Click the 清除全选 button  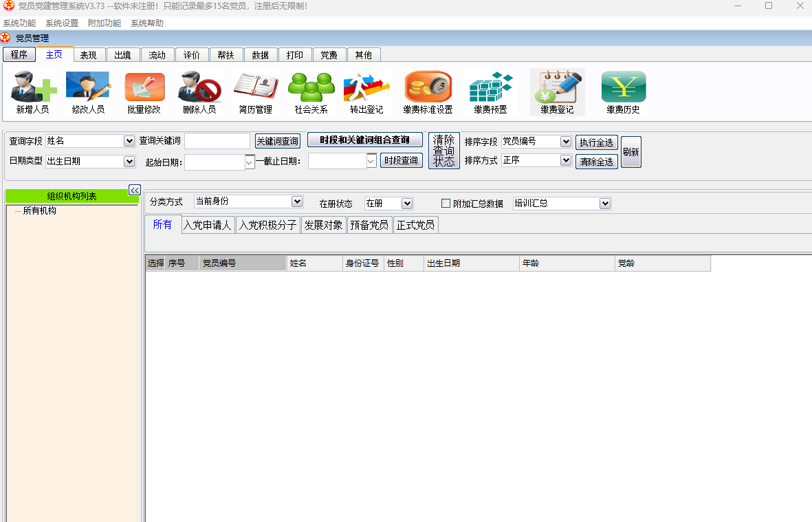pos(597,162)
